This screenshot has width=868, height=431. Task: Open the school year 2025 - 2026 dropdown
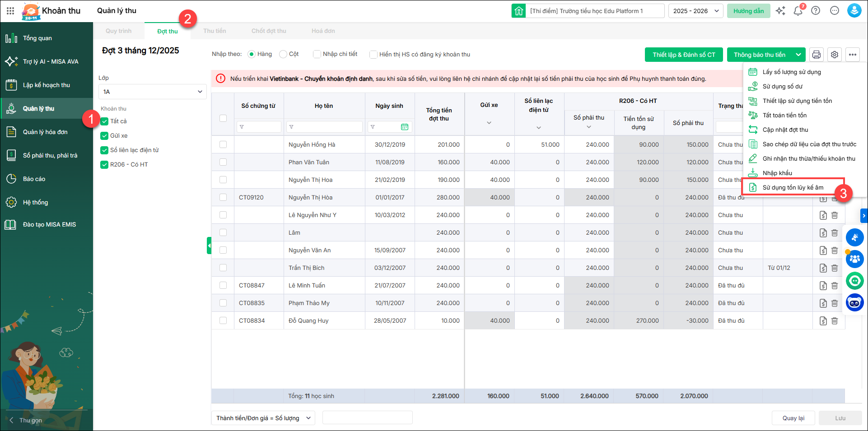point(695,11)
